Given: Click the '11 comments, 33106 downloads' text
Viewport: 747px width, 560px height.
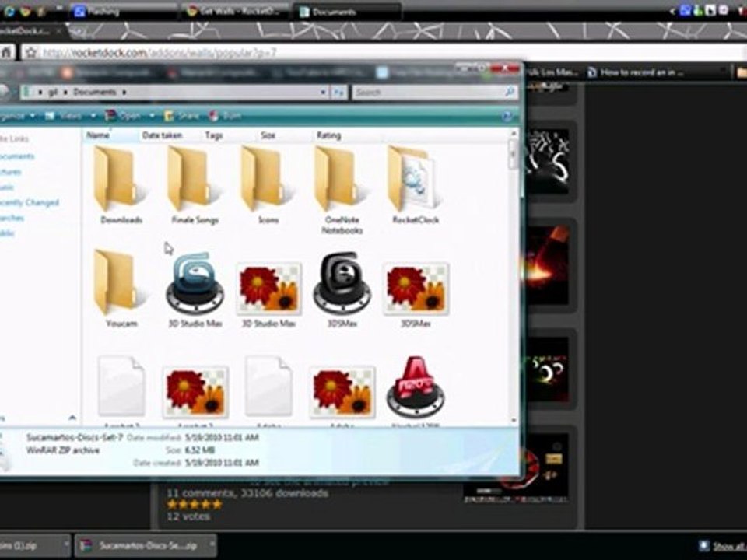Looking at the screenshot, I should [x=247, y=493].
